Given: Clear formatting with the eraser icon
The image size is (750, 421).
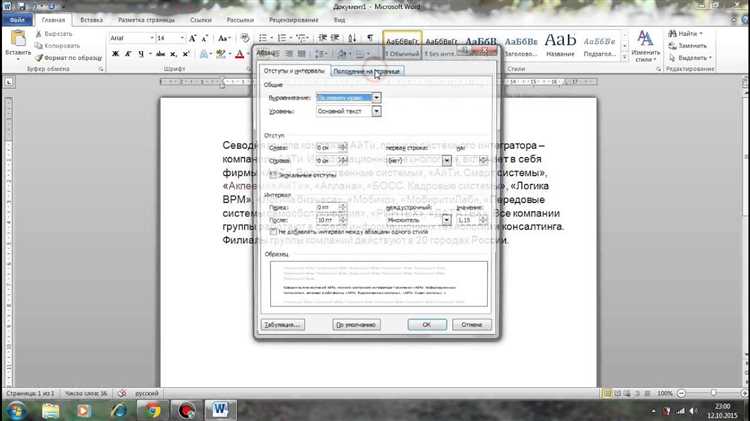Looking at the screenshot, I should coord(245,38).
